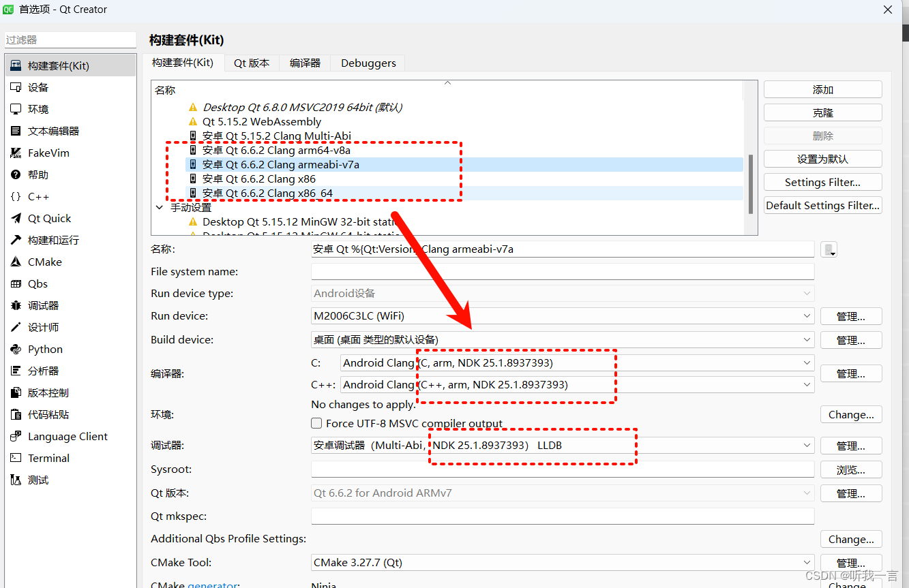The width and height of the screenshot is (909, 588).
Task: Open the Qt 版本 dropdown
Action: pyautogui.click(x=563, y=493)
